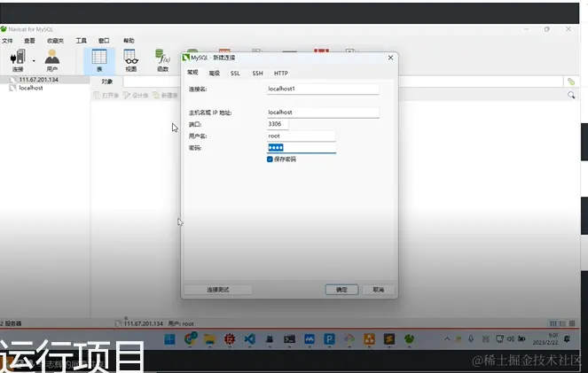
Task: Click the username field showing root
Action: pyautogui.click(x=302, y=136)
